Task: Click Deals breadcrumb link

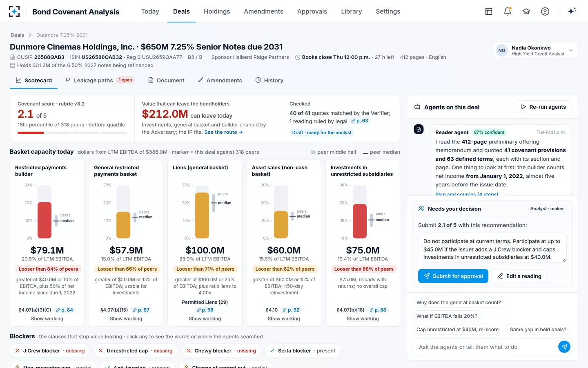Action: click(17, 35)
